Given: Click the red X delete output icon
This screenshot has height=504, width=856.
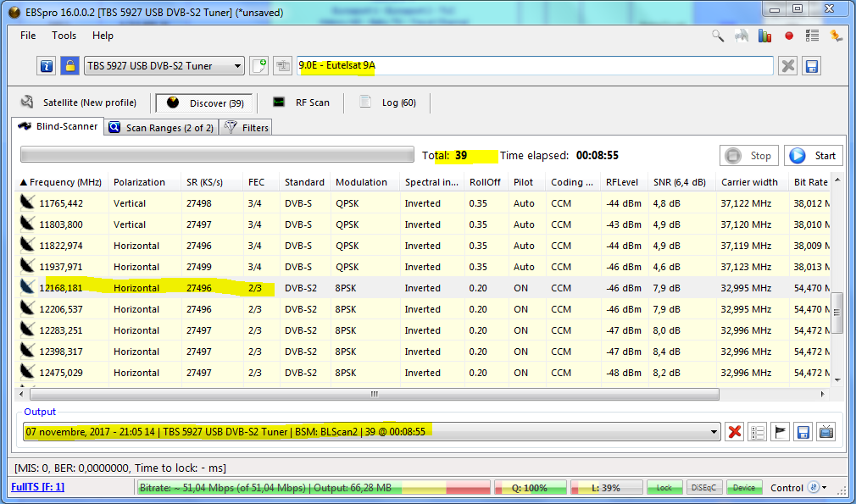Looking at the screenshot, I should tap(735, 432).
